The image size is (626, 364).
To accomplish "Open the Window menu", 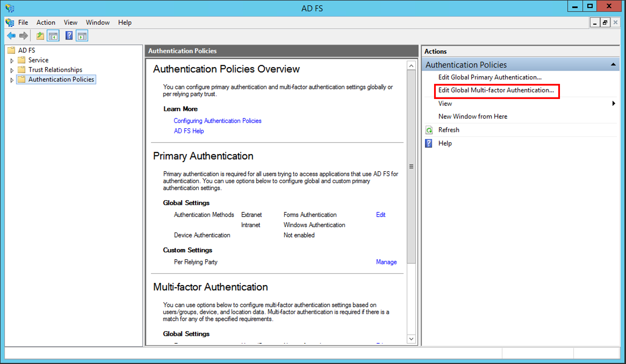I will [98, 22].
